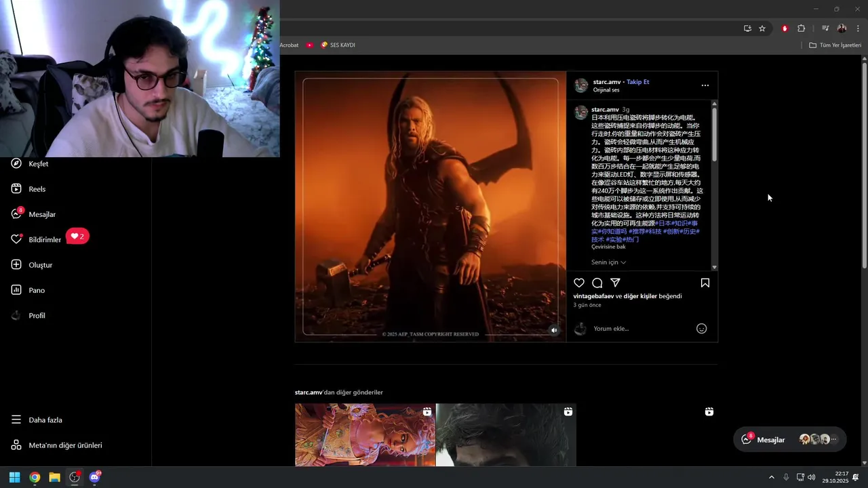868x488 pixels.
Task: Open the floating Mesajlar chat widget
Action: tap(790, 440)
